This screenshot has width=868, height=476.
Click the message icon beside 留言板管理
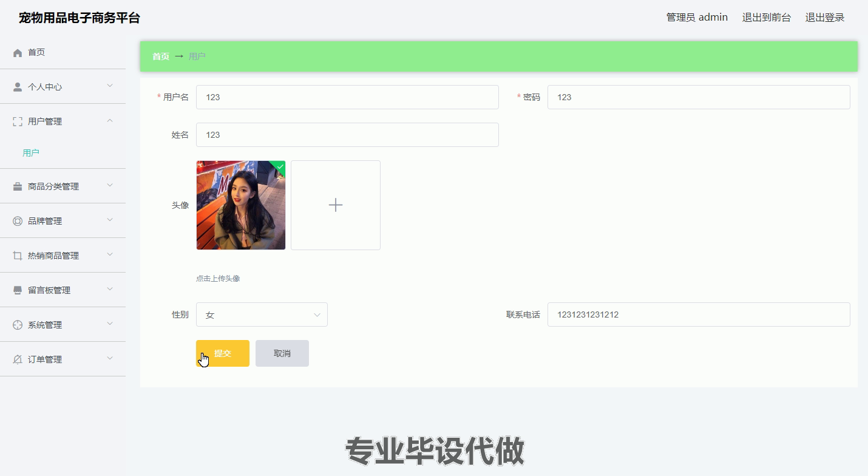18,290
